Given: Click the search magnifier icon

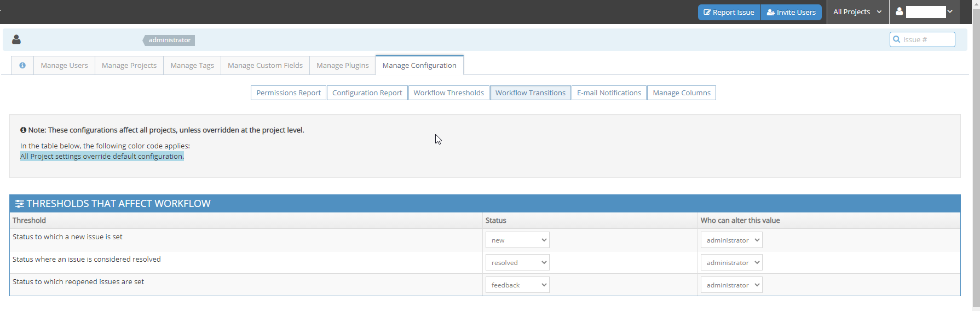Looking at the screenshot, I should pyautogui.click(x=897, y=39).
